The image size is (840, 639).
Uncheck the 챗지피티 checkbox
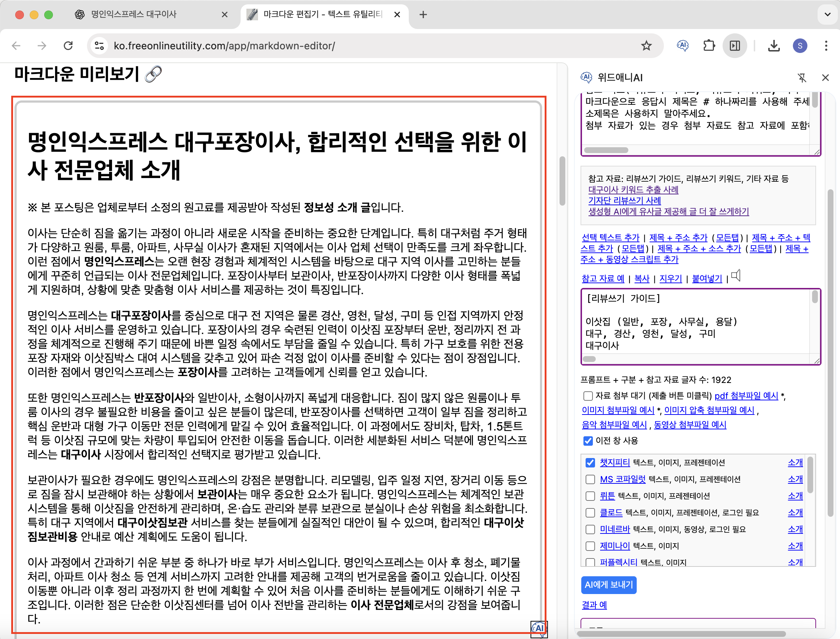(x=590, y=462)
